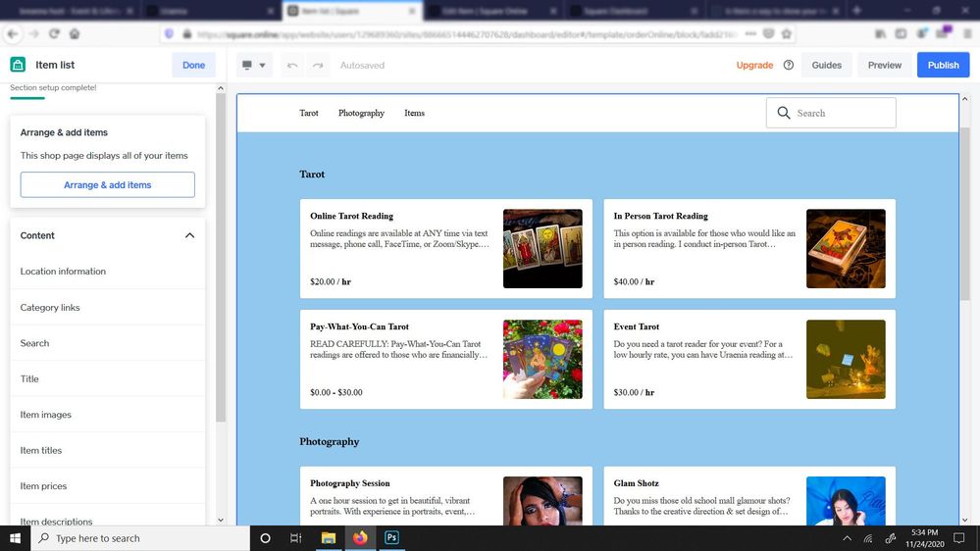Click the orange Upgrade link

[x=754, y=66]
